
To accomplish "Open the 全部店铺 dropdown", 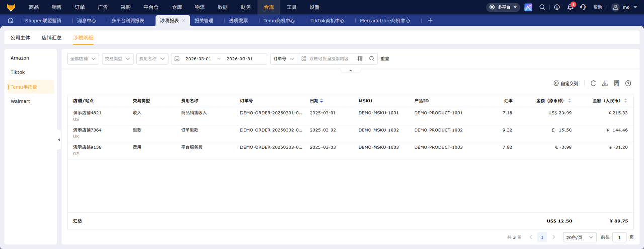I will [84, 59].
